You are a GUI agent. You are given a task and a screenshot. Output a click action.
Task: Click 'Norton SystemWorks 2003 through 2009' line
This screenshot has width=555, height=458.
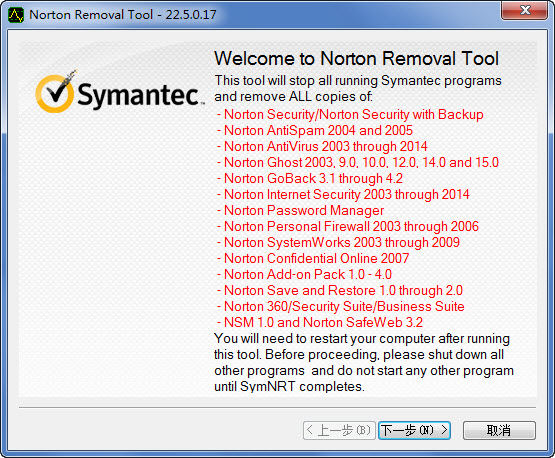(x=338, y=242)
